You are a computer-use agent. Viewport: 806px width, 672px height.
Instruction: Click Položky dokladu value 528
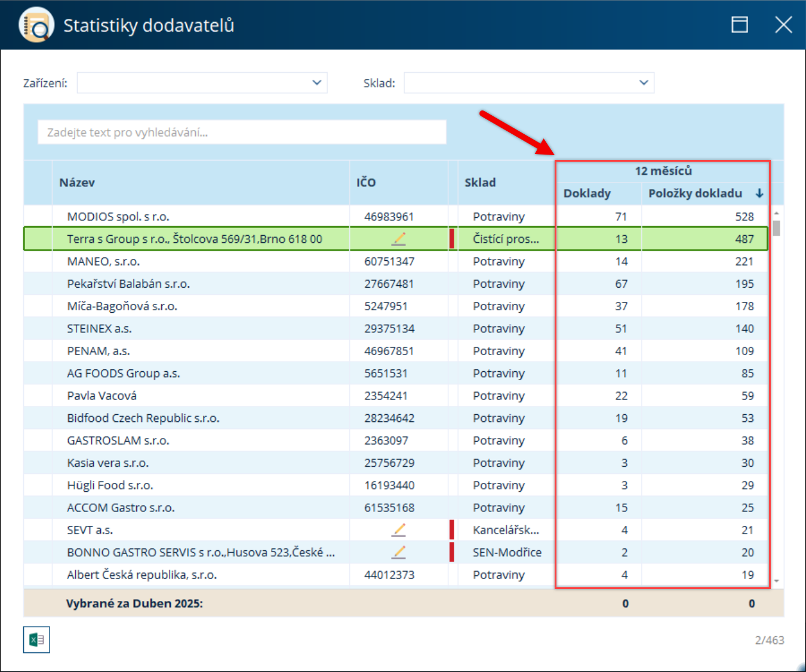click(745, 217)
